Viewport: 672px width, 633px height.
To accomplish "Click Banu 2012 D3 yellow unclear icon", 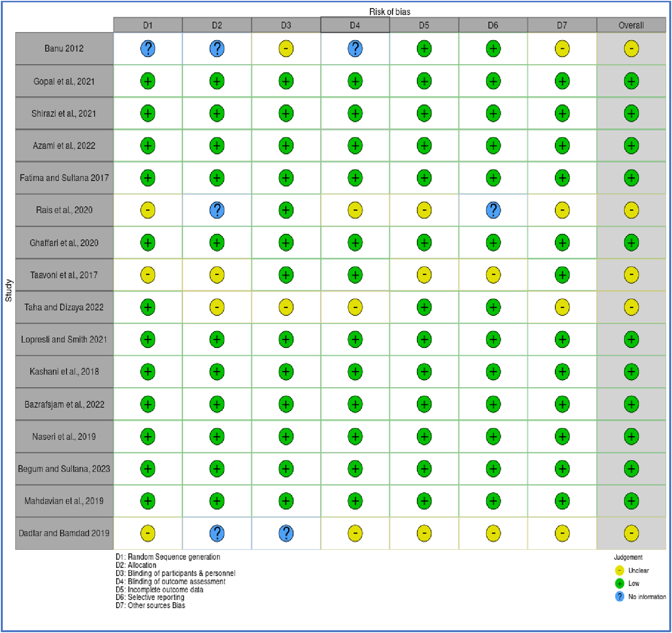I will click(286, 49).
